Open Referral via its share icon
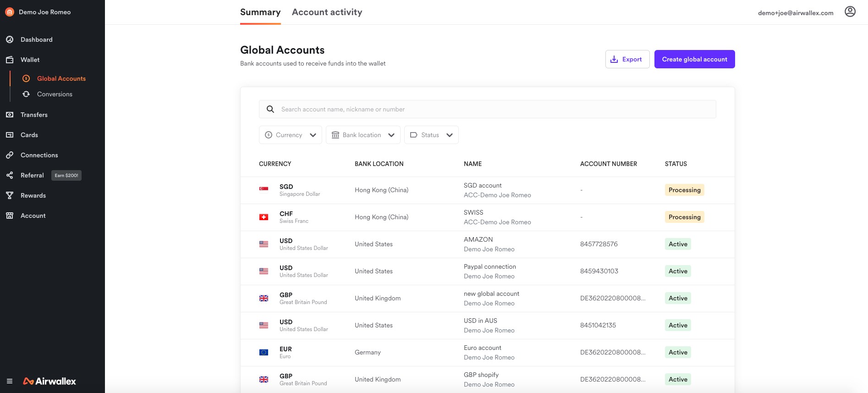This screenshot has height=393, width=868. [10, 175]
